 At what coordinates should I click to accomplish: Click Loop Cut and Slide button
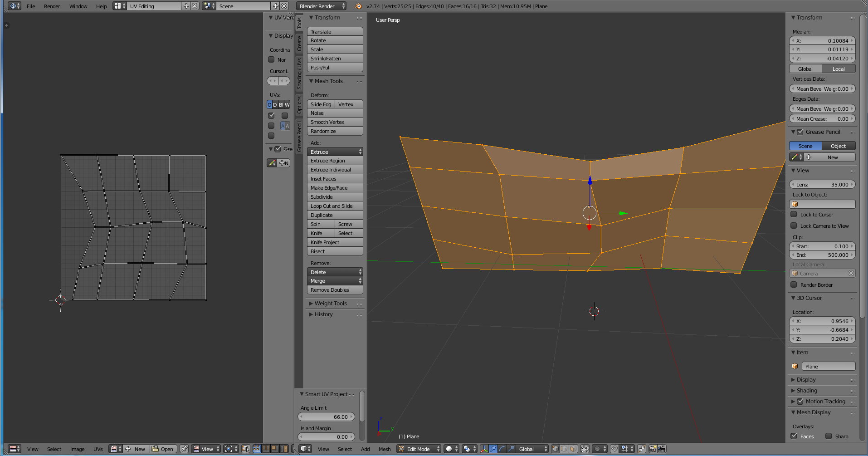(x=335, y=206)
